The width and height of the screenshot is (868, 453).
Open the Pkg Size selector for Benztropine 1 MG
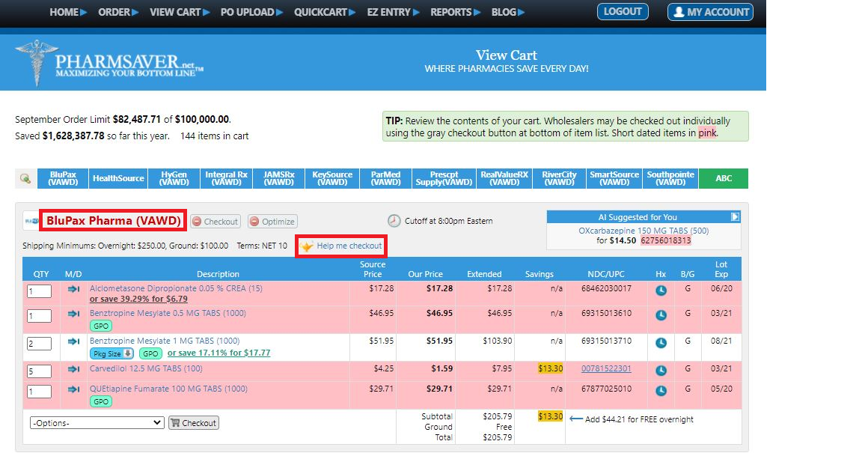pos(111,354)
